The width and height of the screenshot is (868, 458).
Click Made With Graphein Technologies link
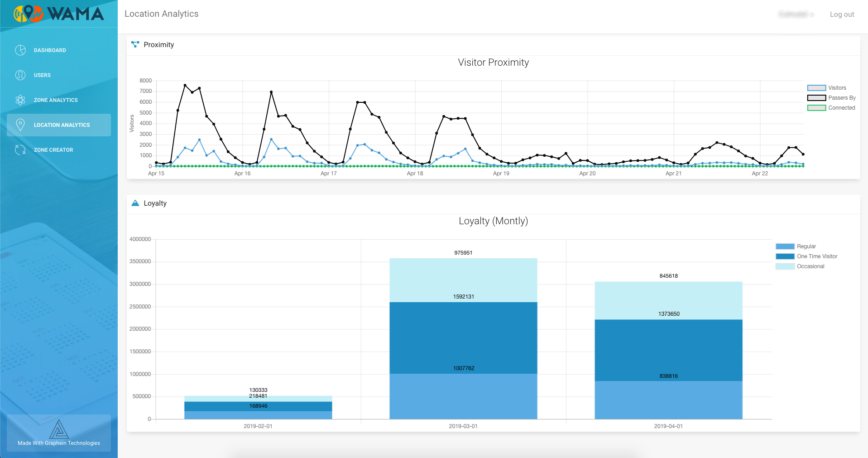tap(59, 443)
